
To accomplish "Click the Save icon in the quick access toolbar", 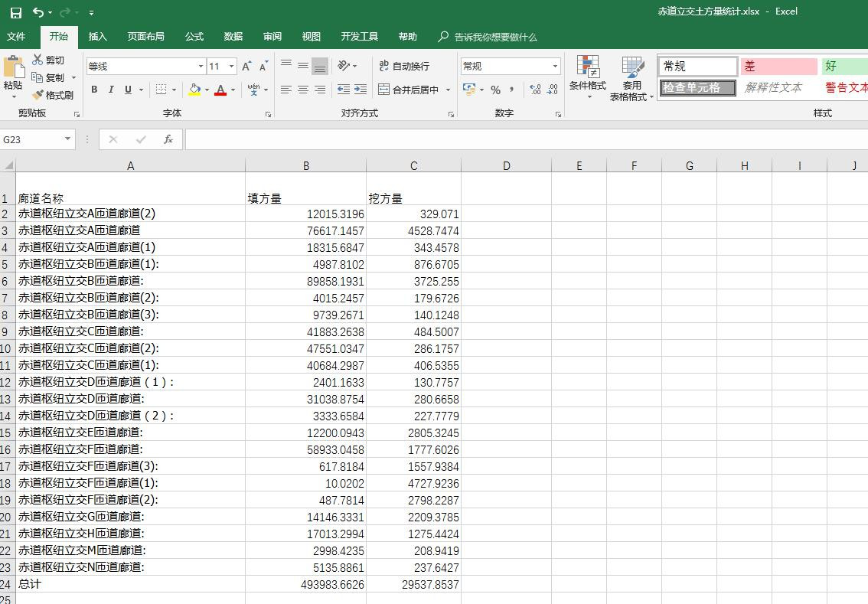I will click(15, 12).
